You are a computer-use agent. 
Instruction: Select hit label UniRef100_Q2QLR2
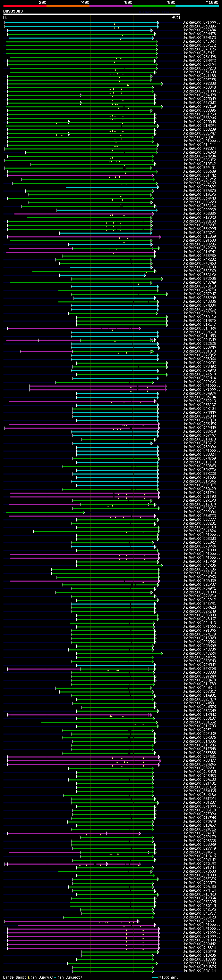(x=199, y=864)
